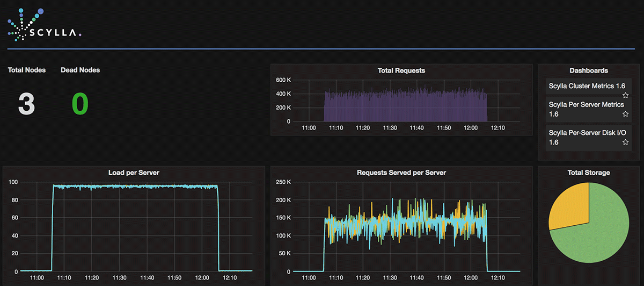Star the Scylla Per Server Metrics 1.6 dashboard
This screenshot has width=644, height=286.
click(x=625, y=114)
